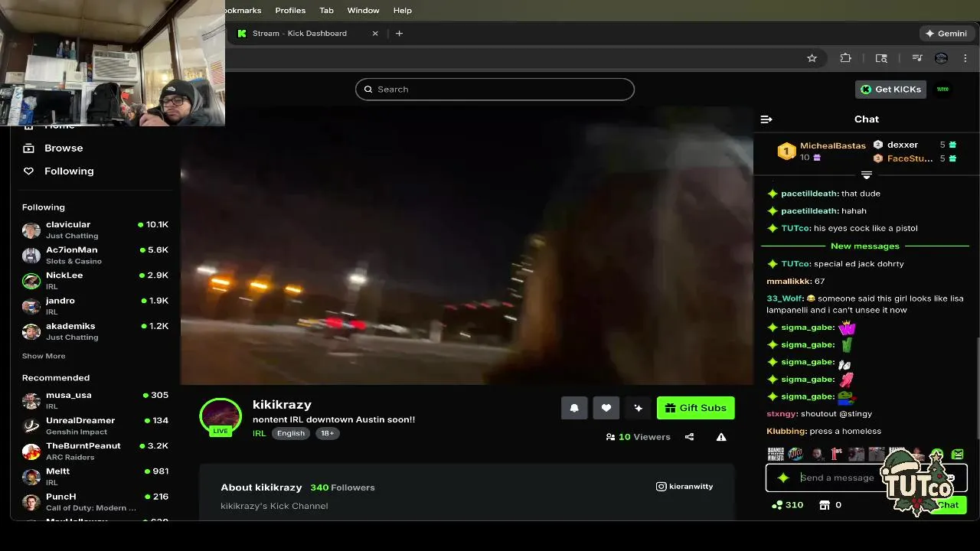Open PuncH recommended channel

(x=95, y=501)
